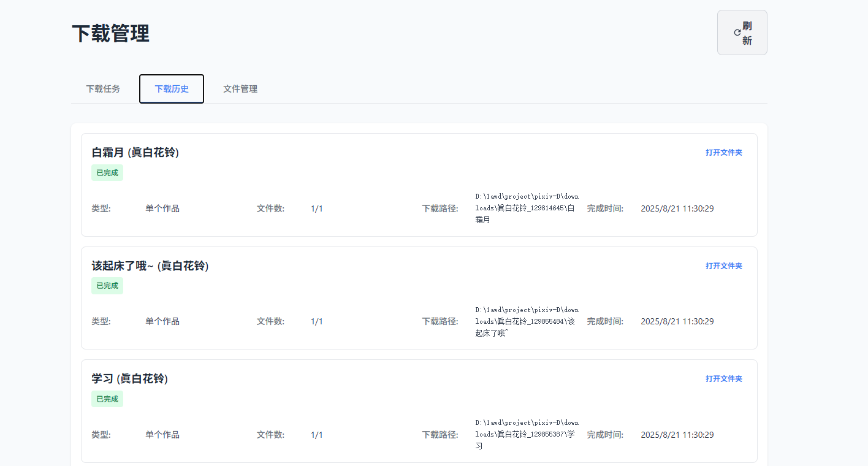Click the refresh arrow icon beside 刷新

click(737, 33)
